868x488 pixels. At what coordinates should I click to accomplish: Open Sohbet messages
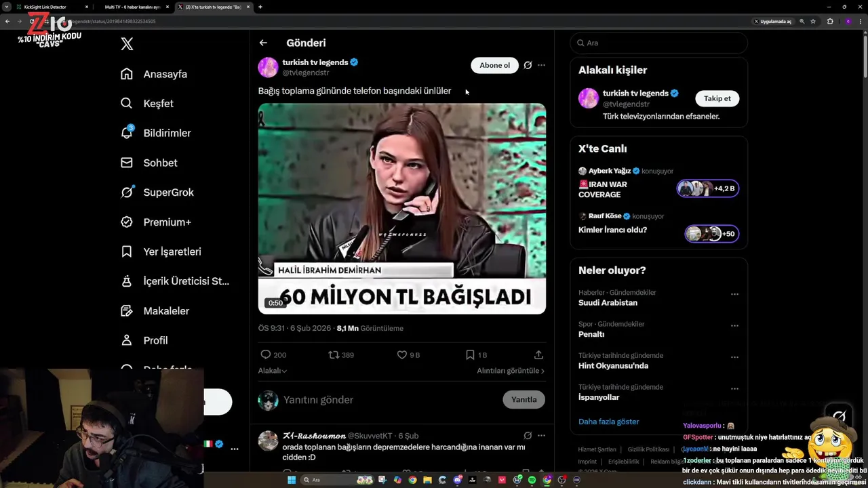(x=149, y=163)
